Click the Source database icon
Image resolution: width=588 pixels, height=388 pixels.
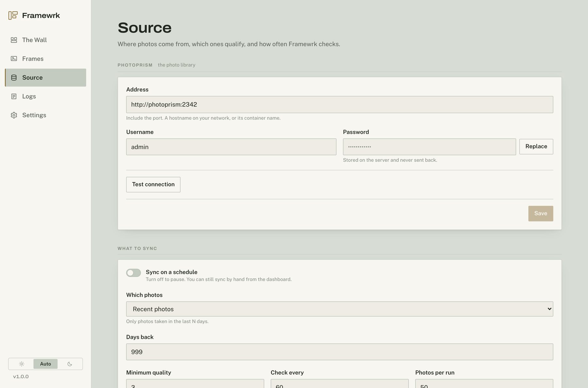point(14,77)
